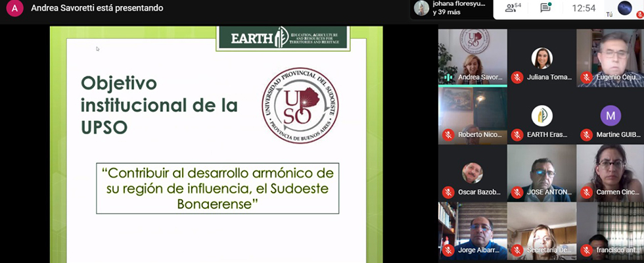The height and width of the screenshot is (263, 644).
Task: Click the muted mic on JOSE ANTON tile
Action: coord(517,192)
